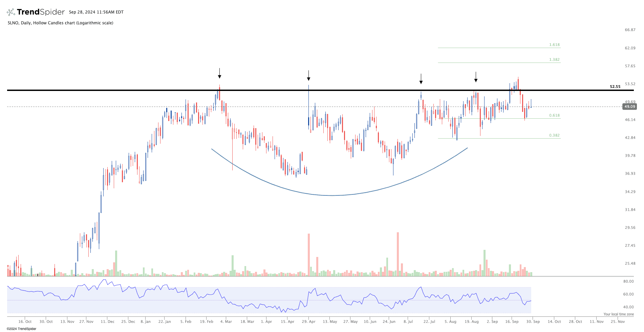Click the tallest red volume bar in late June
The image size is (644, 332).
pos(398,254)
